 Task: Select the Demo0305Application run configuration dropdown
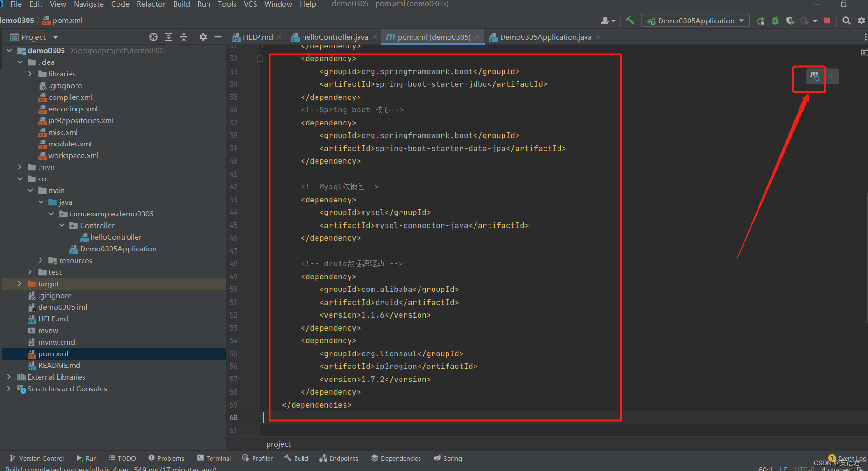(696, 21)
